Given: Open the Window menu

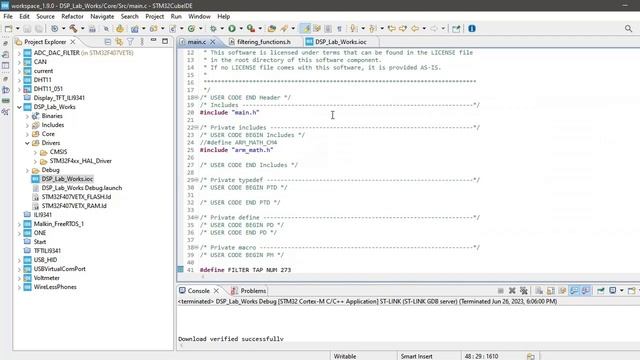Looking at the screenshot, I should point(199,16).
